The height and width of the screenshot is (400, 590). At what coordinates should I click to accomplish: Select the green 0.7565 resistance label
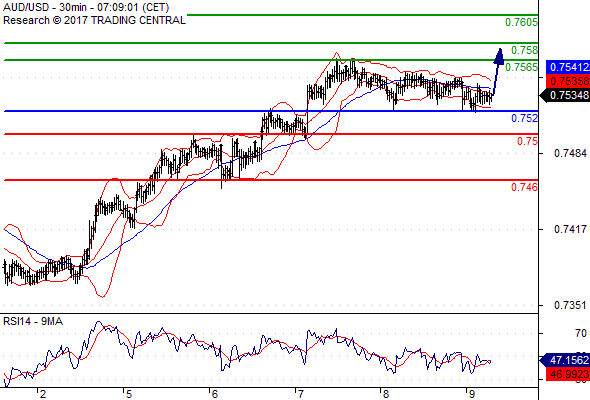[522, 67]
